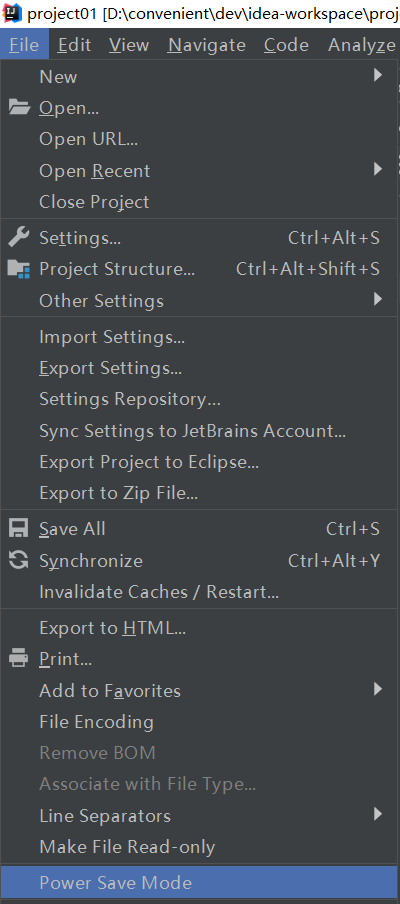Choose Import Settings entry
Viewport: 400px width, 904px height.
199,337
